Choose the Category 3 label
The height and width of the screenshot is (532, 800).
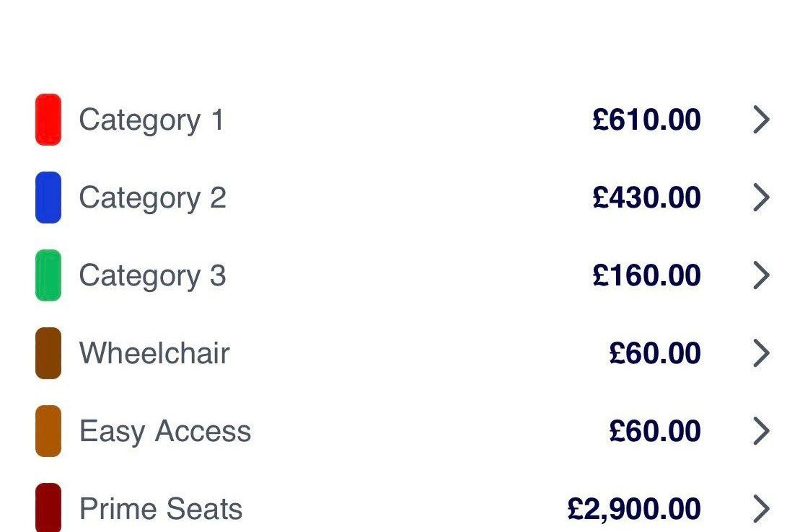[152, 277]
